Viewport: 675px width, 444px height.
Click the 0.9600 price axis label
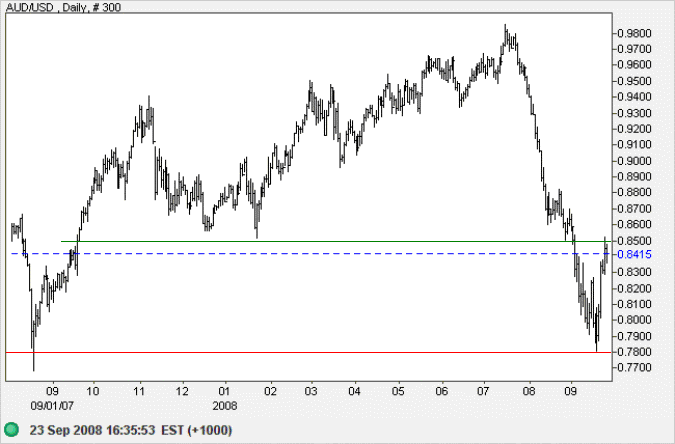tap(634, 65)
